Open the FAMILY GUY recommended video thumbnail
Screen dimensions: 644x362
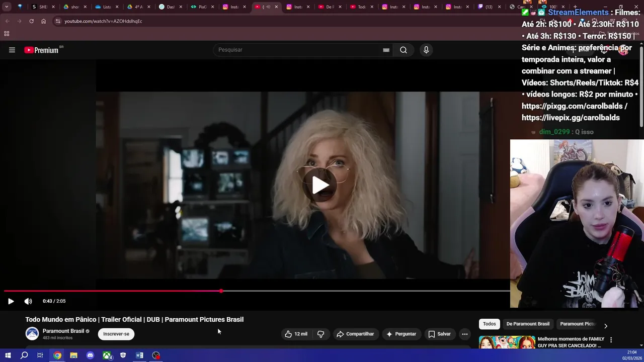click(x=507, y=342)
